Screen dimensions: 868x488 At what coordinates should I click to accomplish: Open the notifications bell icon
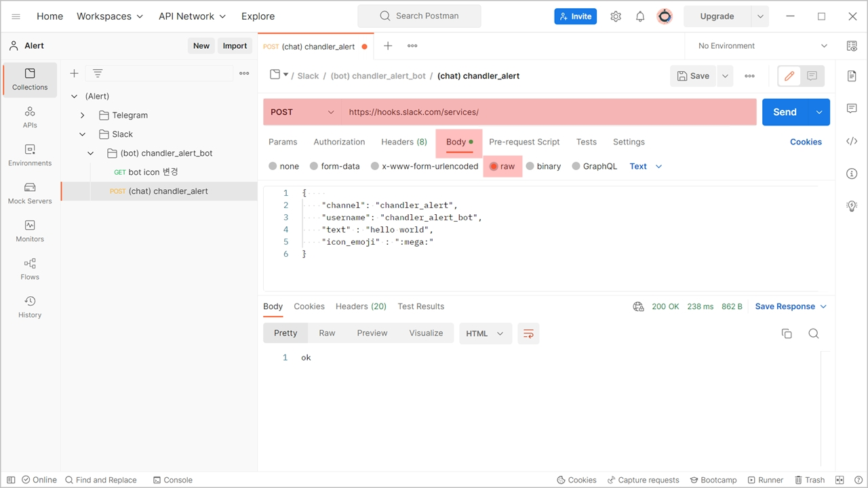coord(640,16)
